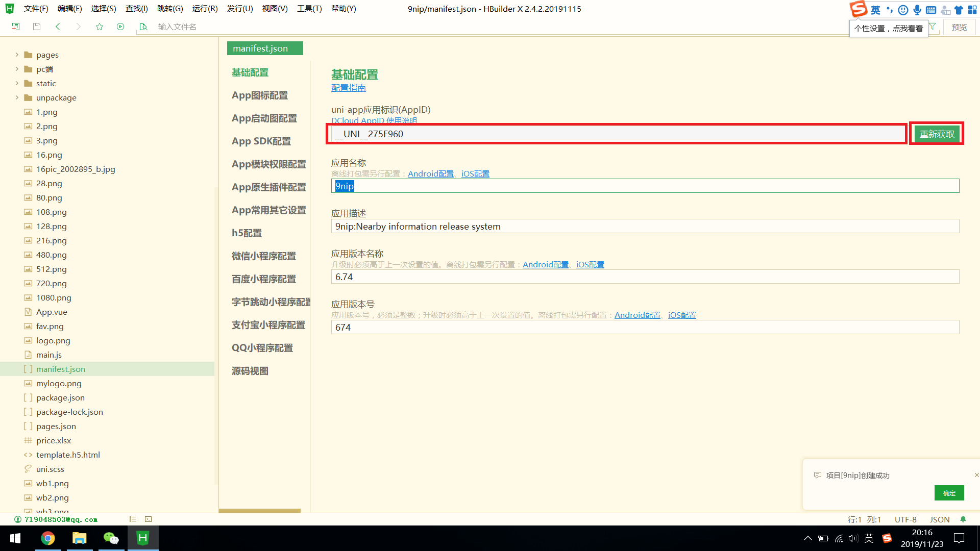Show hidden system tray icons
This screenshot has height=551, width=980.
(807, 538)
